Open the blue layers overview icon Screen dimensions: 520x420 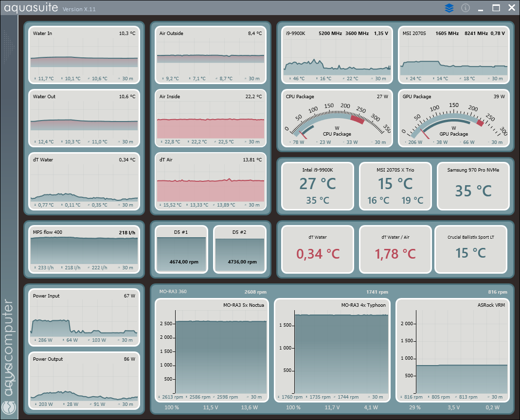(x=449, y=8)
